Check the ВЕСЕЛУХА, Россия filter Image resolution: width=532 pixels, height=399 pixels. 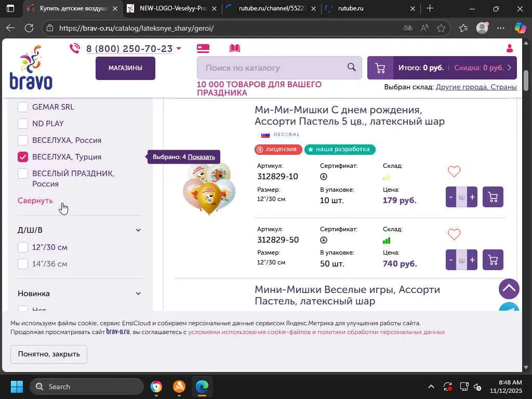23,140
